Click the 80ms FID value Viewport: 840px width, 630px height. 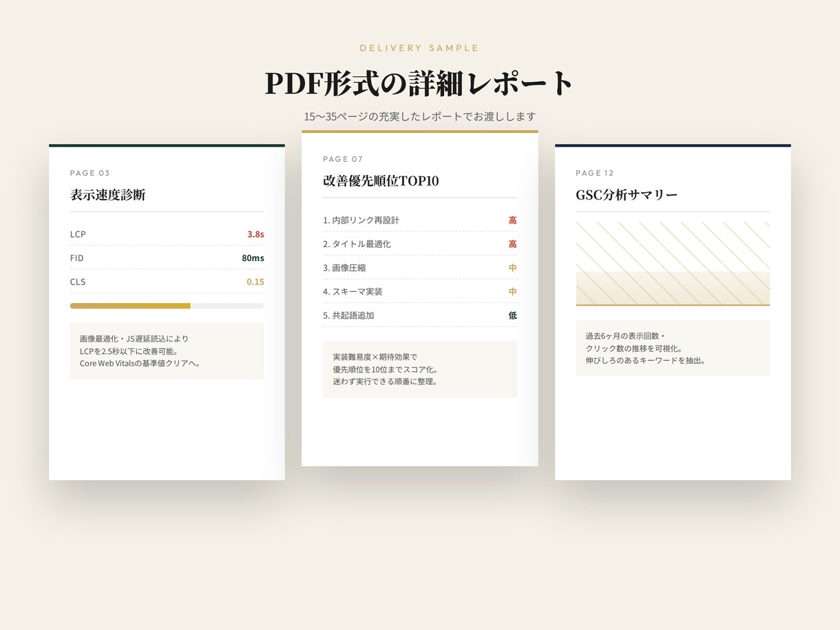(253, 258)
